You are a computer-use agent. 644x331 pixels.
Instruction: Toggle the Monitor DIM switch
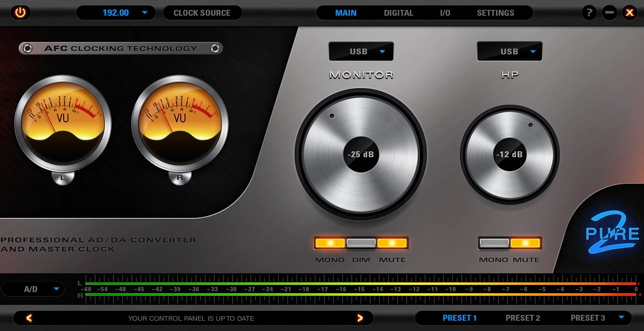pos(361,243)
